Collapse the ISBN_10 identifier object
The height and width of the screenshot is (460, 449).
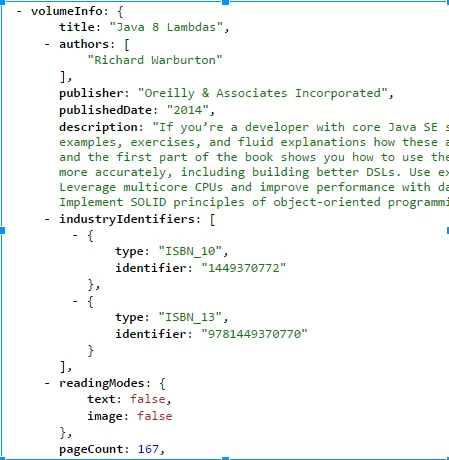pos(75,235)
